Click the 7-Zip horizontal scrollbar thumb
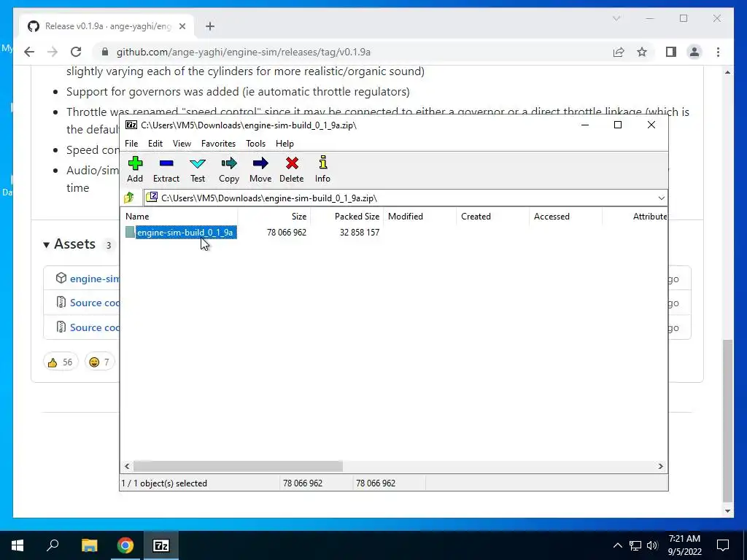The width and height of the screenshot is (747, 560). 238,466
